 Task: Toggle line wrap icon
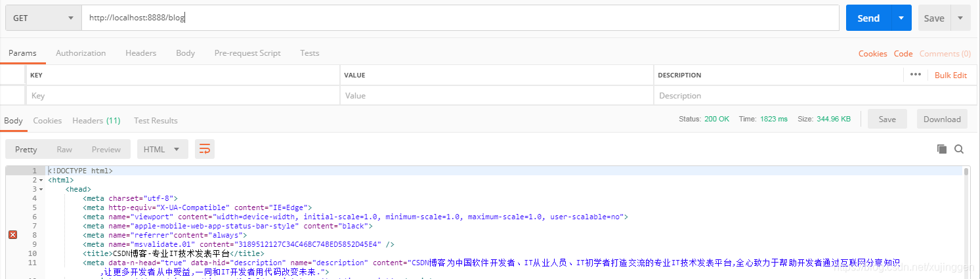pos(205,149)
